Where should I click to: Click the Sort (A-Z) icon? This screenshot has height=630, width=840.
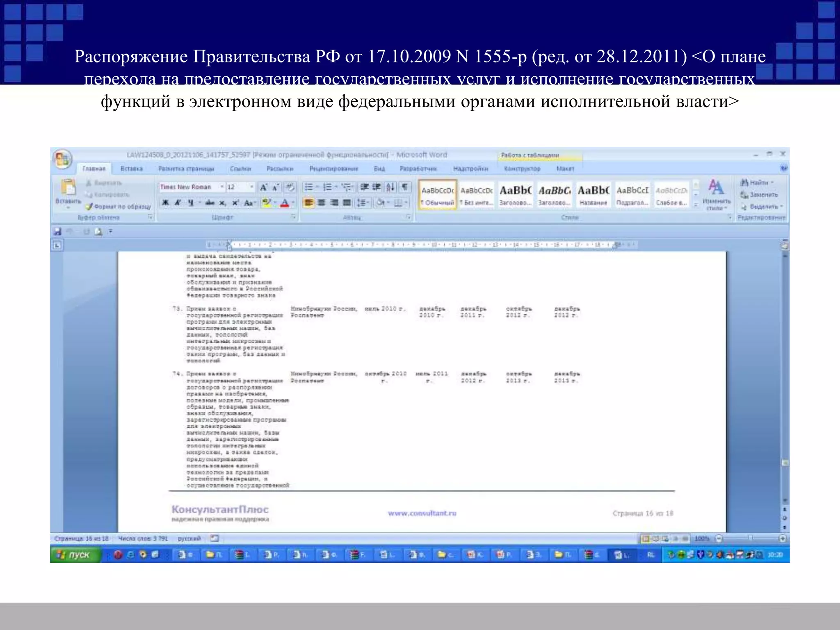(390, 187)
